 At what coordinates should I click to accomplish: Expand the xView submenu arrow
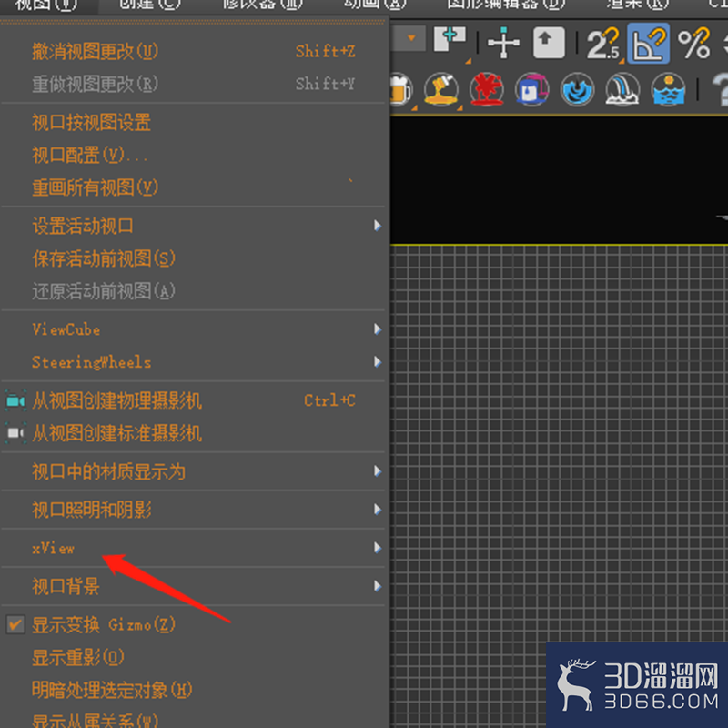[378, 549]
